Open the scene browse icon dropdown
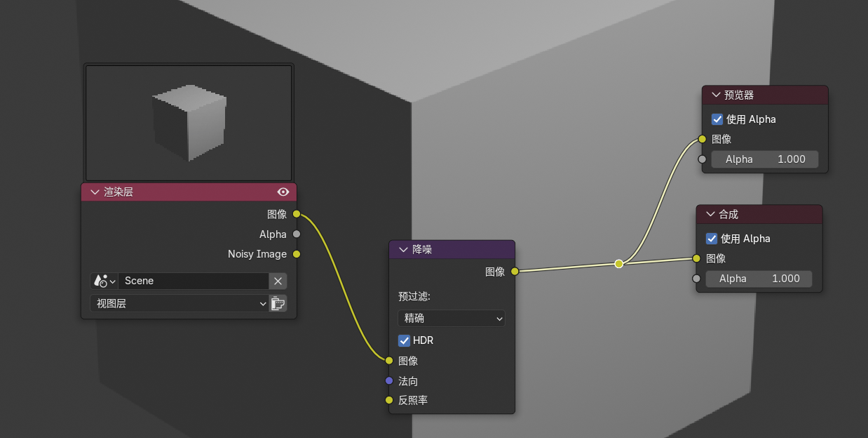The height and width of the screenshot is (438, 868). click(x=104, y=281)
